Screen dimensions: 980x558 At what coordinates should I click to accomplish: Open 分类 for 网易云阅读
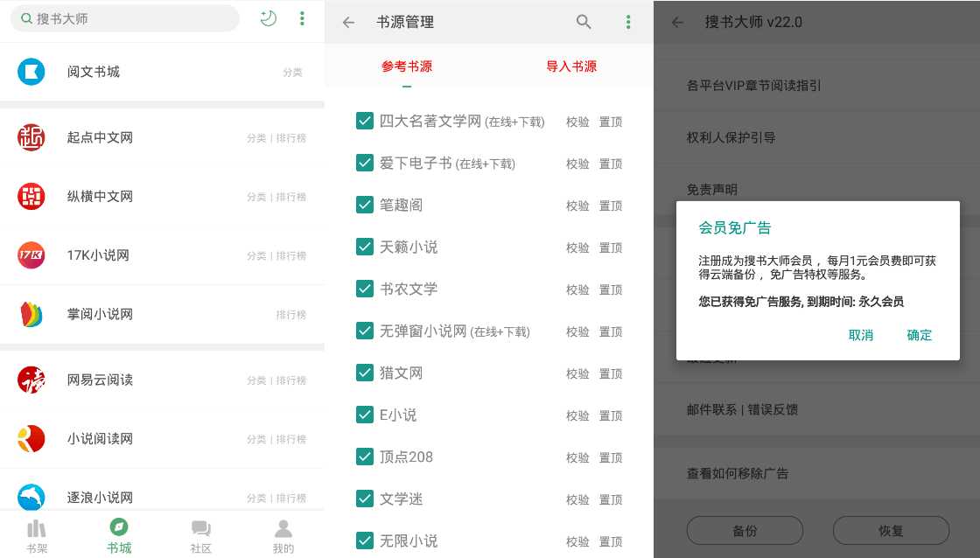tap(256, 380)
